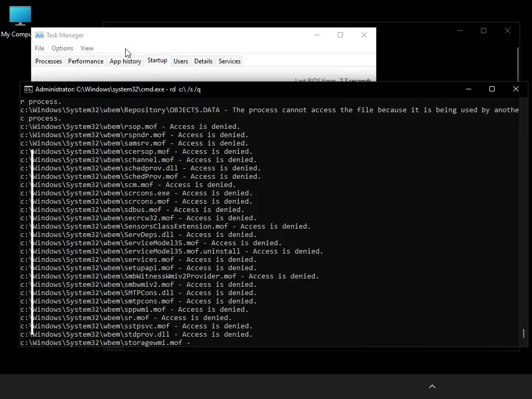This screenshot has height=399, width=532.
Task: Click the scrcons.exe output line
Action: click(137, 193)
